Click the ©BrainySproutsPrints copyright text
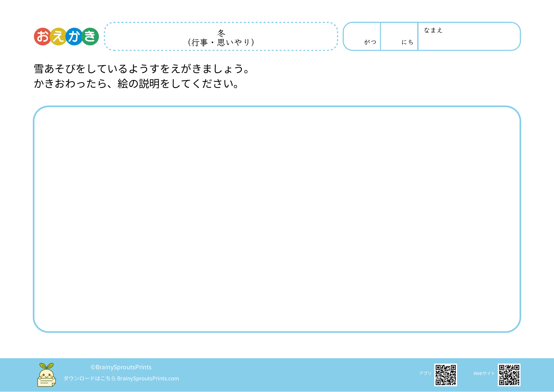Viewport: 554px width, 392px height. tap(121, 367)
